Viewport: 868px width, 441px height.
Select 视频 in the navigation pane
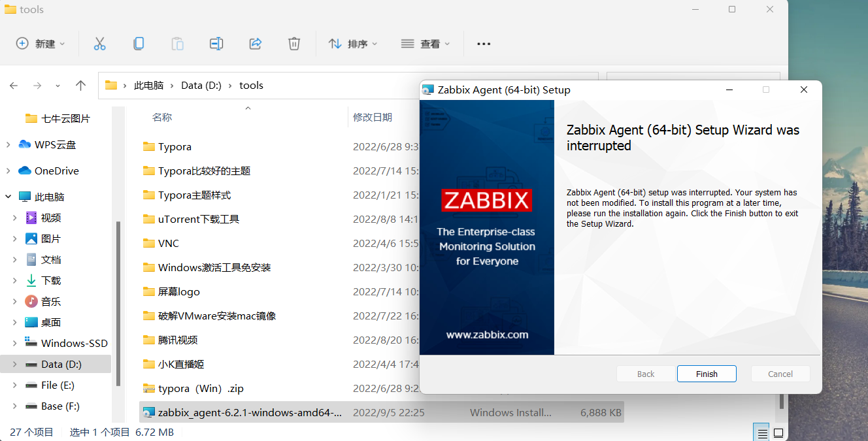click(51, 218)
